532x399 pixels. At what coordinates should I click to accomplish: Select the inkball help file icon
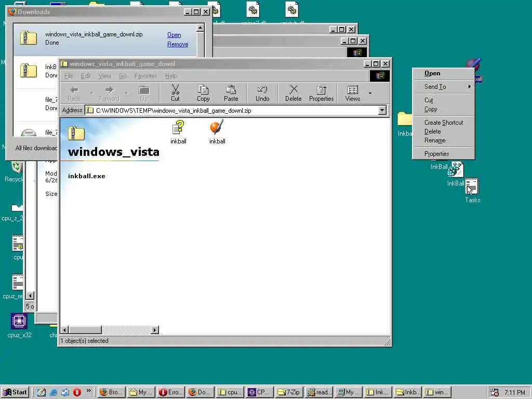click(x=178, y=128)
